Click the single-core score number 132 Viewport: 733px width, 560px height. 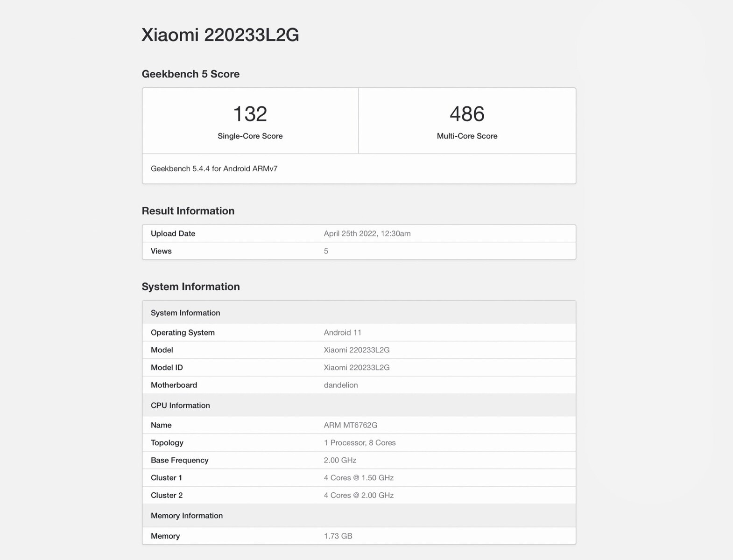coord(250,114)
